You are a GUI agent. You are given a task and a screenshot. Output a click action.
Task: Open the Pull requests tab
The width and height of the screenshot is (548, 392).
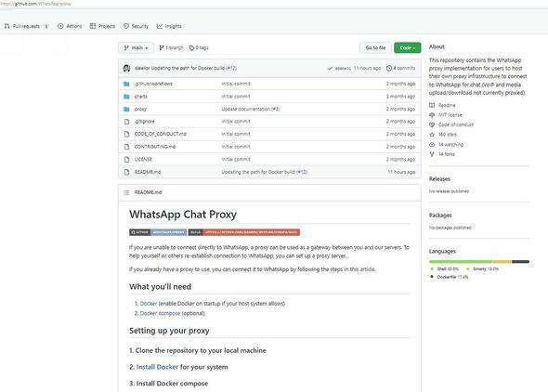(x=27, y=26)
